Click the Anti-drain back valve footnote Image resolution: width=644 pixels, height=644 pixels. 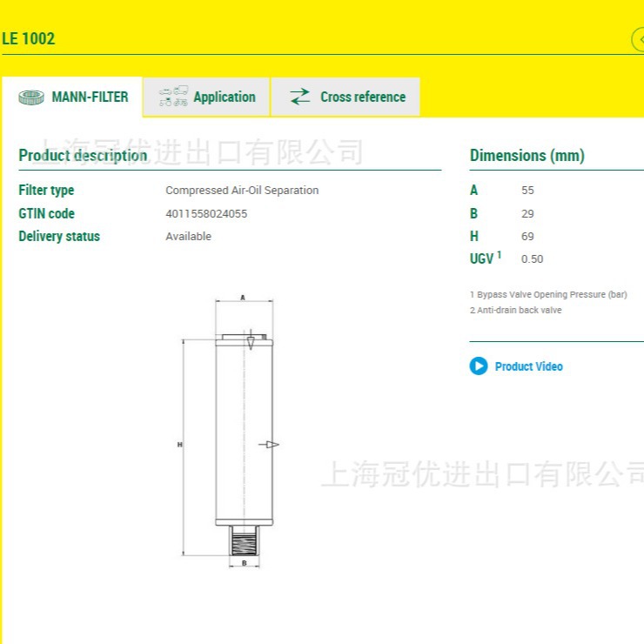coord(515,310)
